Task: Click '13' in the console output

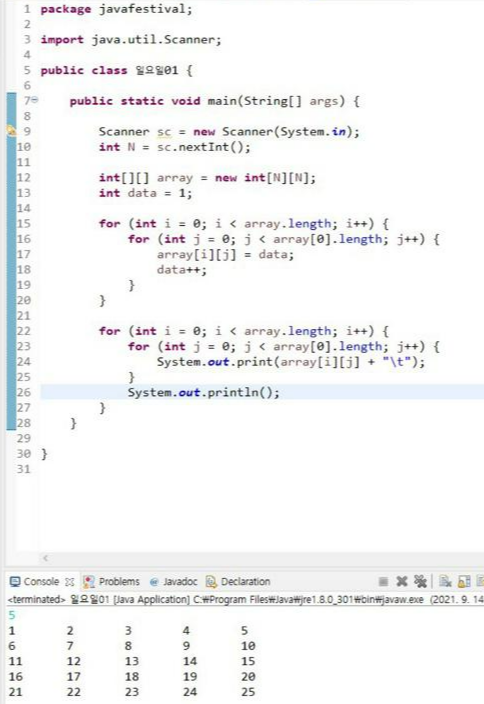Action: coord(132,661)
